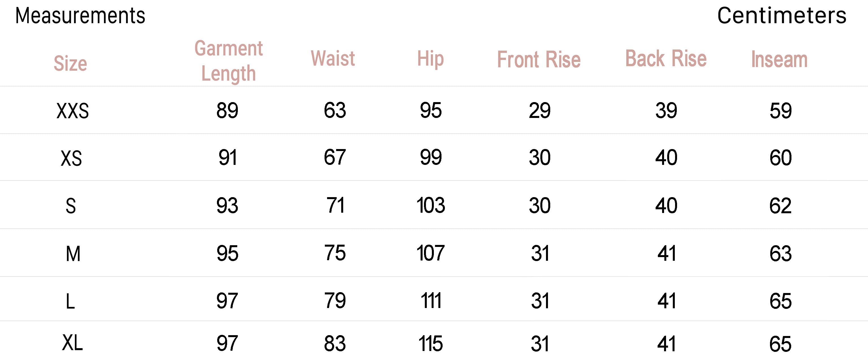The height and width of the screenshot is (364, 868).
Task: Click the inseam value 59 for XXS
Action: [780, 111]
